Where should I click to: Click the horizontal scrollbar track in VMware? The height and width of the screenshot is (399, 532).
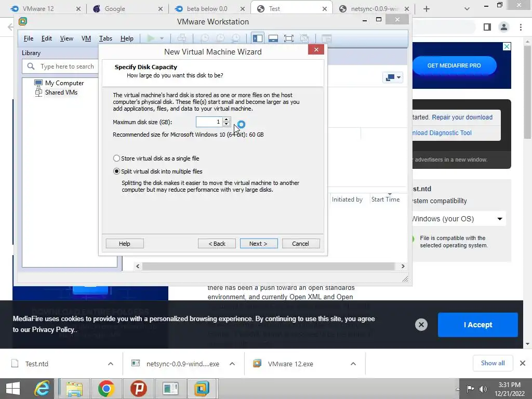coord(269,267)
